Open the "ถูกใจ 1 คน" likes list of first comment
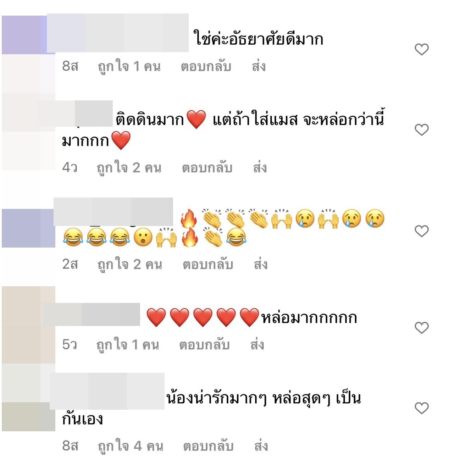The height and width of the screenshot is (476, 454). pyautogui.click(x=129, y=67)
